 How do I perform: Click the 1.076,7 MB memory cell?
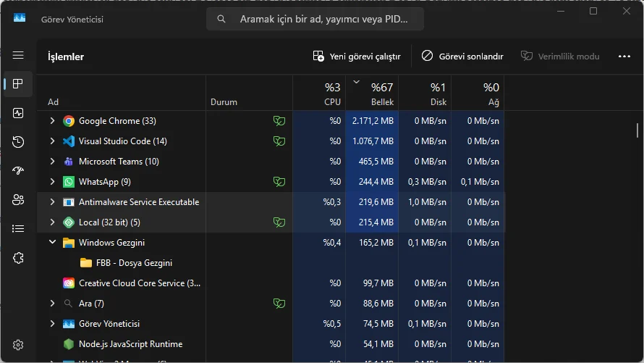click(372, 141)
